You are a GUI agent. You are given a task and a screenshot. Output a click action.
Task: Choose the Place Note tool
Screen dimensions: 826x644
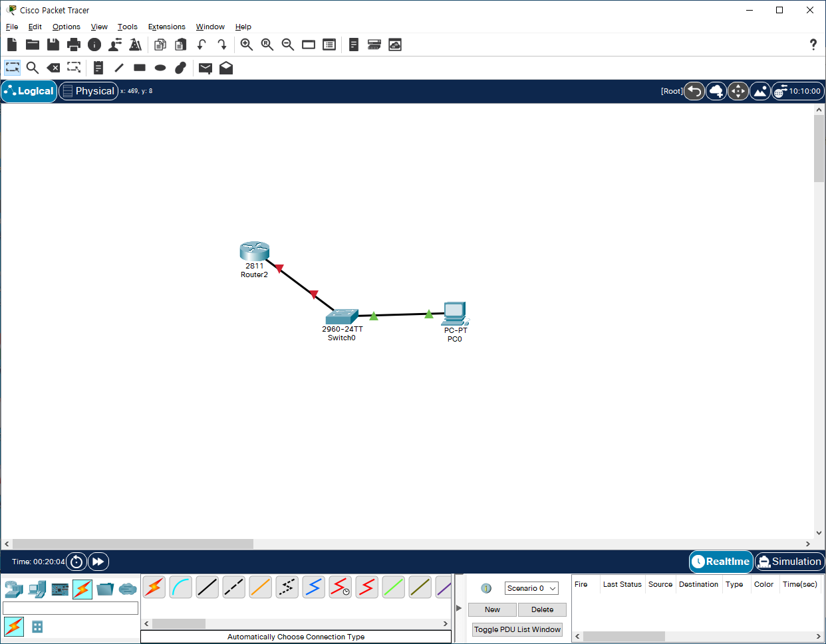pyautogui.click(x=98, y=68)
